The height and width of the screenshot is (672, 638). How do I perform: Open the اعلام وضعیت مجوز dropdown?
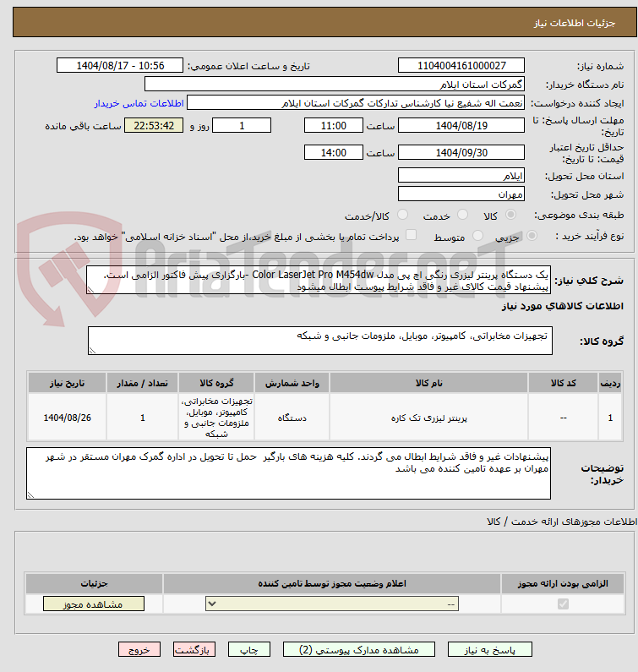pos(332,604)
